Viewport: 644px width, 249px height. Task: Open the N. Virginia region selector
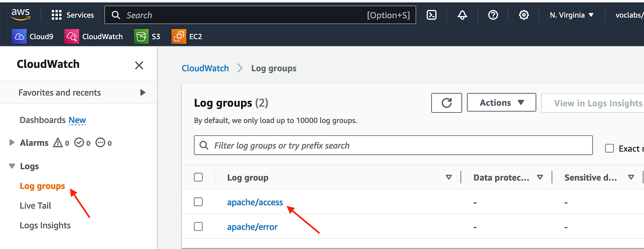572,15
